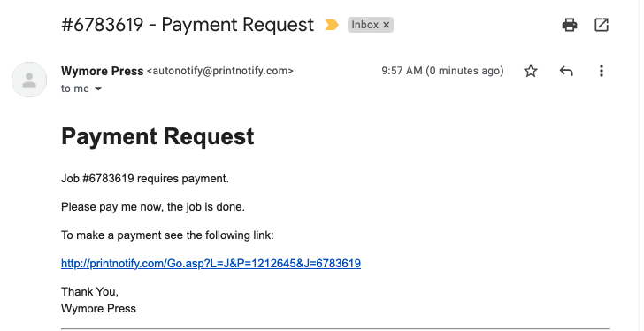Click the "Please pay me now" sentence
The height and width of the screenshot is (331, 644).
pyautogui.click(x=153, y=207)
